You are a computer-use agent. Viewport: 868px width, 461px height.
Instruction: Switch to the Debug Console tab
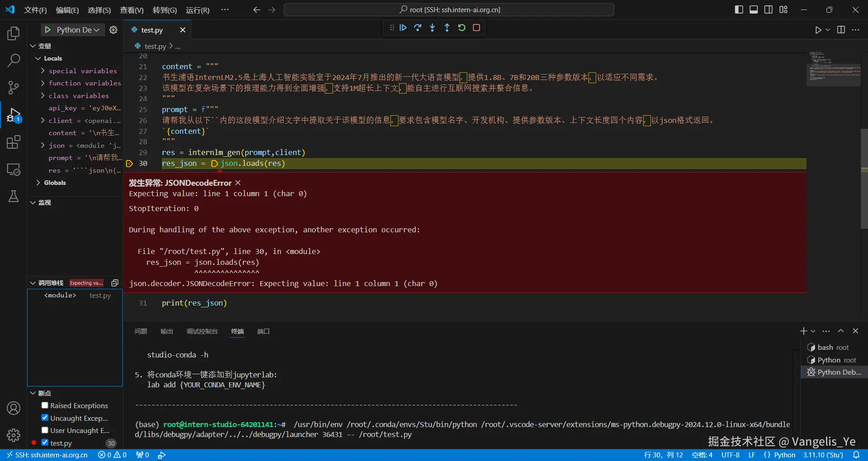(202, 331)
